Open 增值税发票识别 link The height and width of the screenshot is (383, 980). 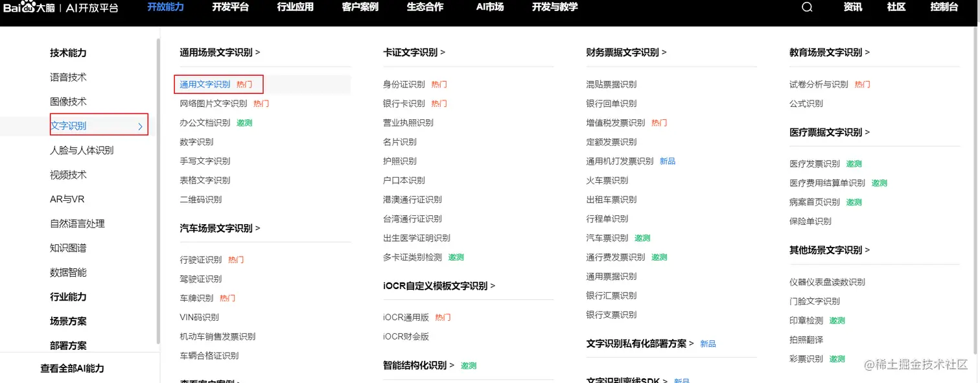point(616,122)
